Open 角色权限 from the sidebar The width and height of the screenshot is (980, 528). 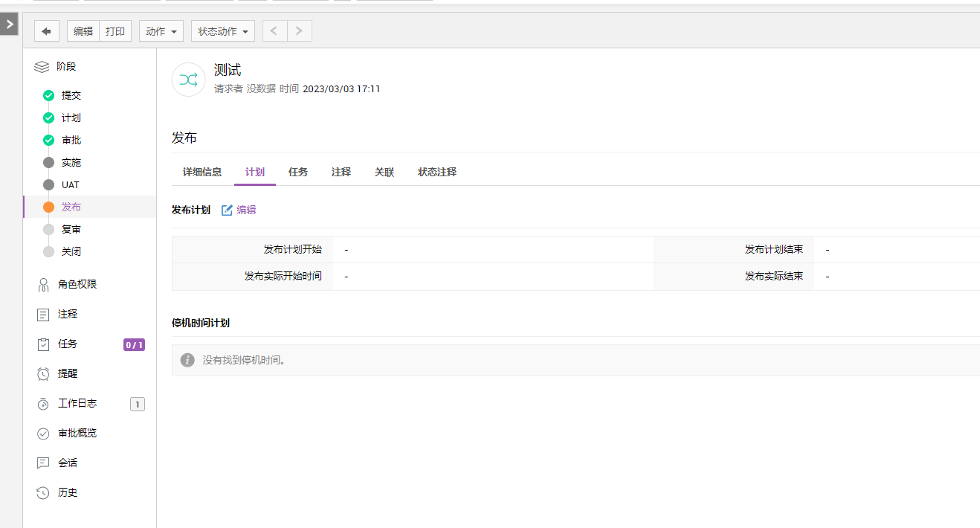tap(77, 284)
